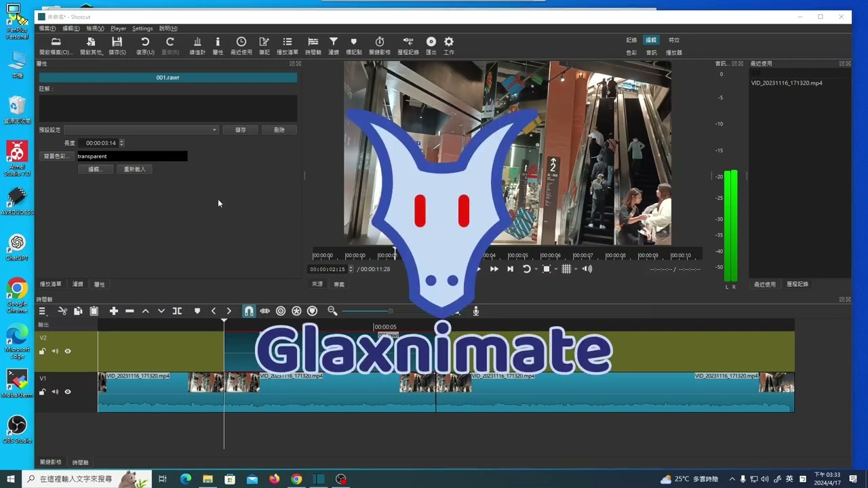Append clip with the timeline plus icon
Screen dimensions: 868x488
pyautogui.click(x=114, y=311)
